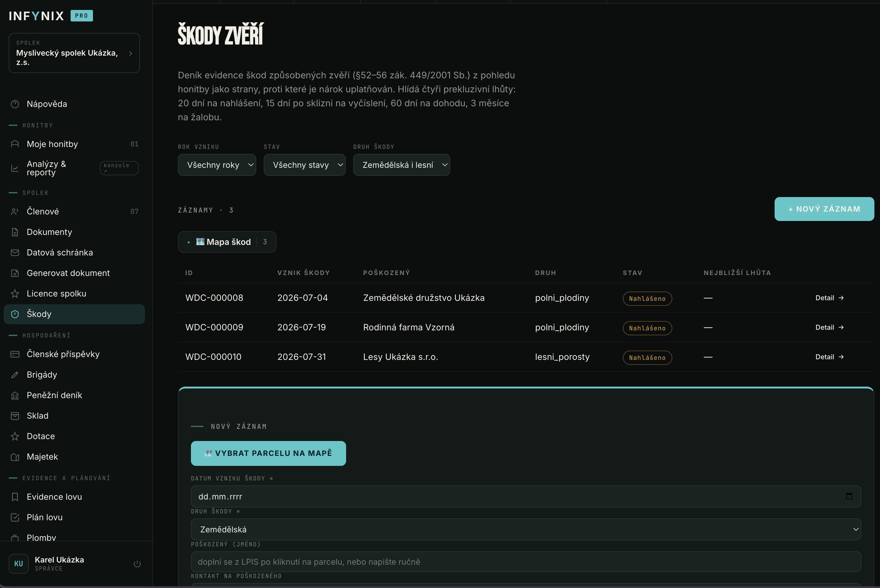Click the Brigády pencil icon
This screenshot has height=588, width=880.
pyautogui.click(x=15, y=374)
